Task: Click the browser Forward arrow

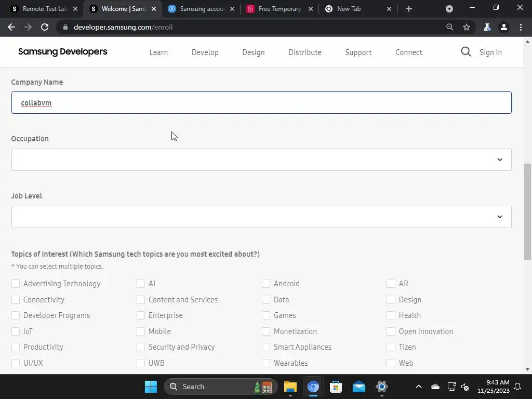Action: click(x=28, y=27)
